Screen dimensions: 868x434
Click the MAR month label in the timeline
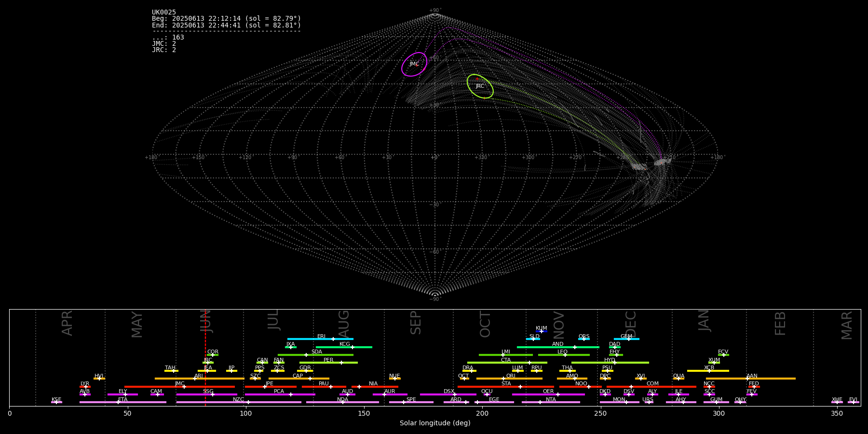(x=847, y=325)
